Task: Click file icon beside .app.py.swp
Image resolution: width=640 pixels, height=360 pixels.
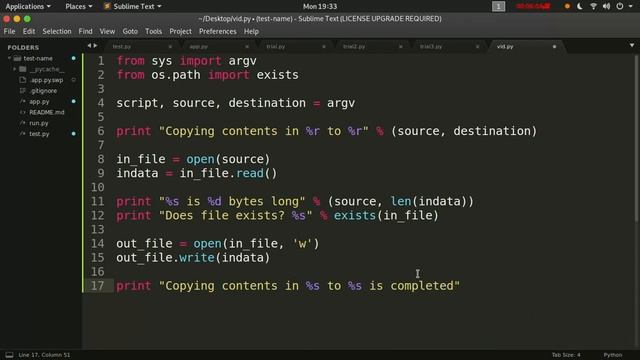Action: 23,80
